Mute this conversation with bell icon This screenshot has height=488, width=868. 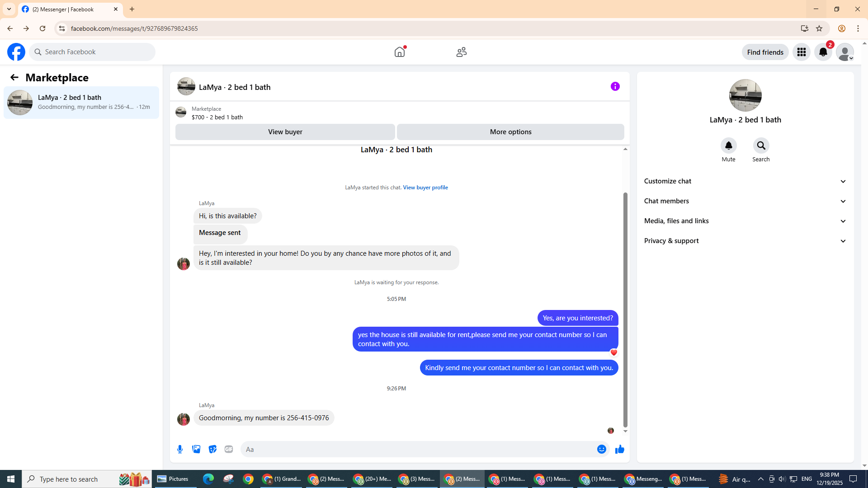[x=728, y=145]
